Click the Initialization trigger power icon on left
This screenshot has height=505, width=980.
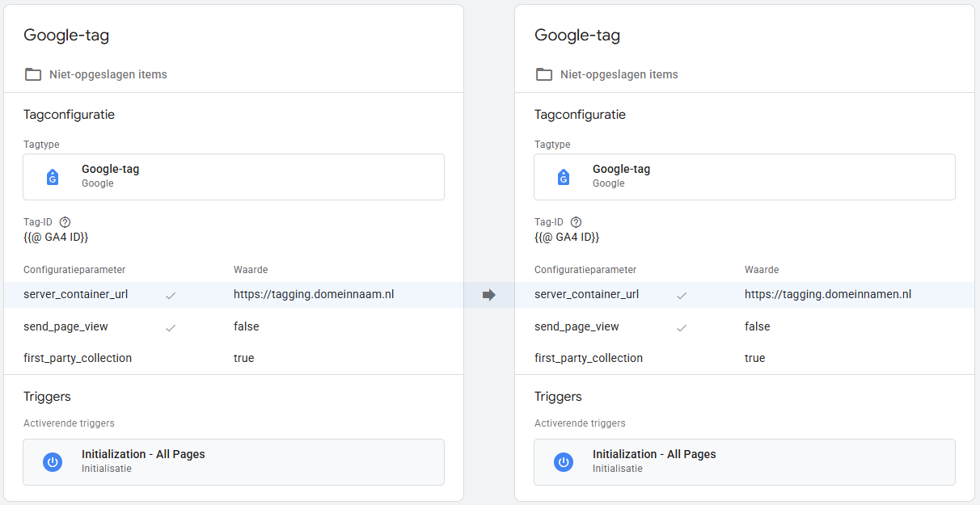pos(53,462)
